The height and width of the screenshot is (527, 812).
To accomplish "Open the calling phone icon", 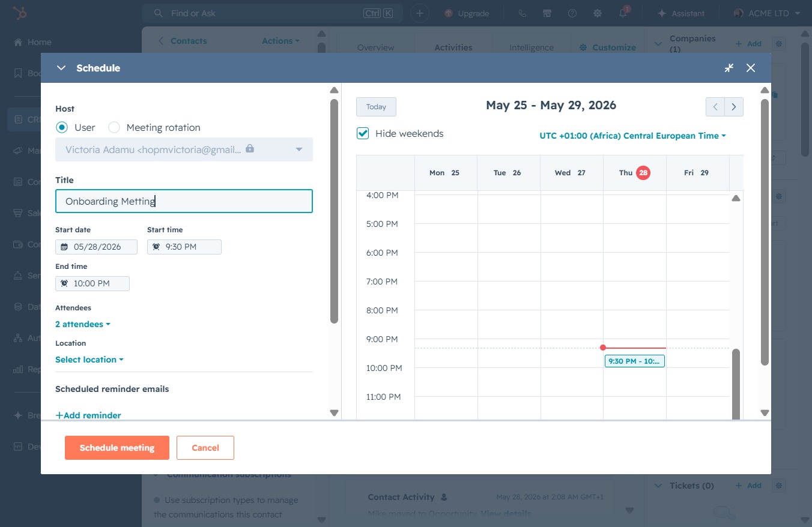I will (x=522, y=13).
